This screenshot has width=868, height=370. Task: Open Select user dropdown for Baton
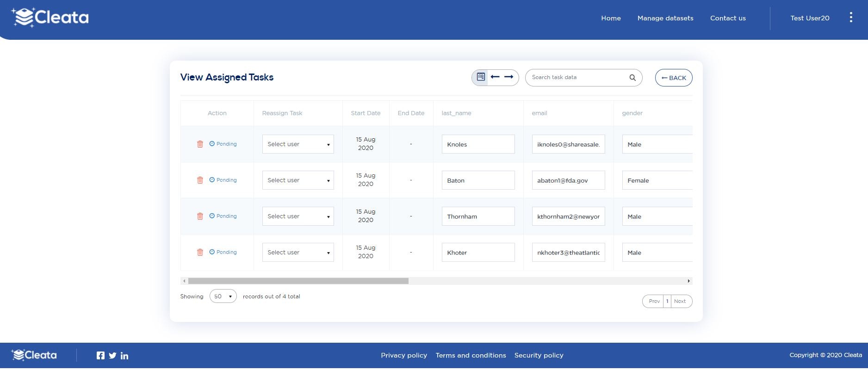[x=298, y=180]
